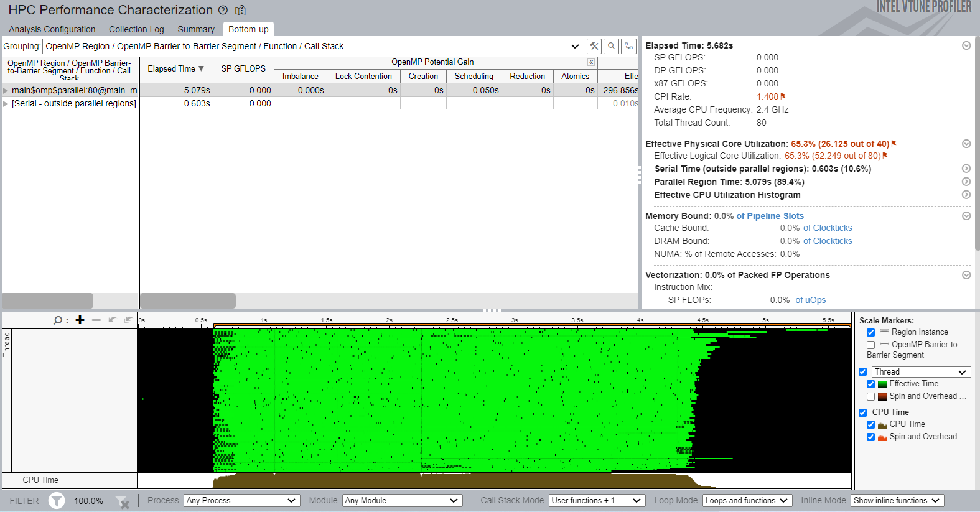Click the filter funnel icon
980x512 pixels.
pos(57,501)
